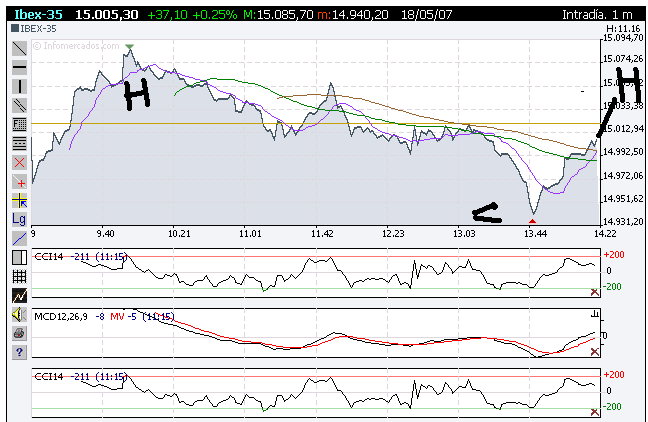The image size is (648, 422).
Task: Click the Ibex-35 title label
Action: 38,14
